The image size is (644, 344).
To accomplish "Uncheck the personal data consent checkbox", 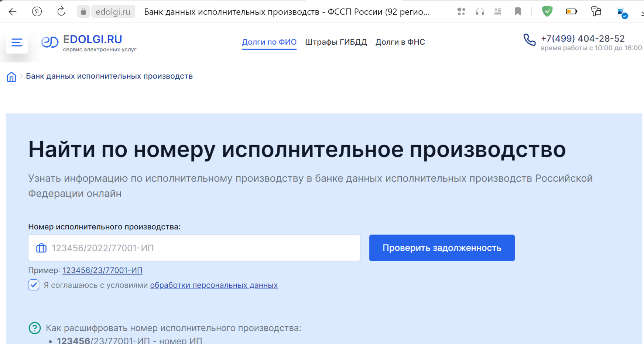I will tap(34, 285).
